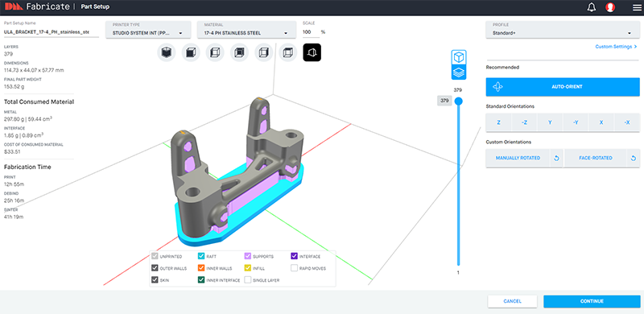Toggle the Supports checkbox
Image resolution: width=644 pixels, height=314 pixels.
pos(248,257)
